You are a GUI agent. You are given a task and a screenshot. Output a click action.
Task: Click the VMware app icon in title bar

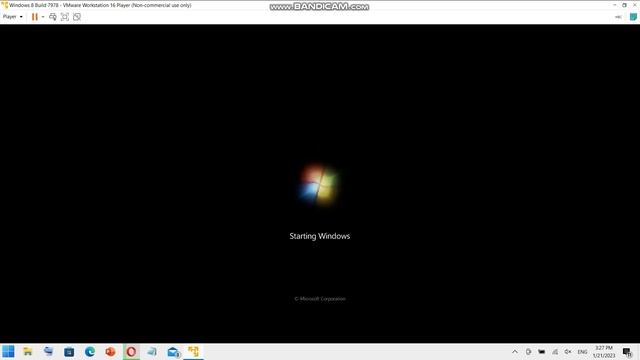4,5
